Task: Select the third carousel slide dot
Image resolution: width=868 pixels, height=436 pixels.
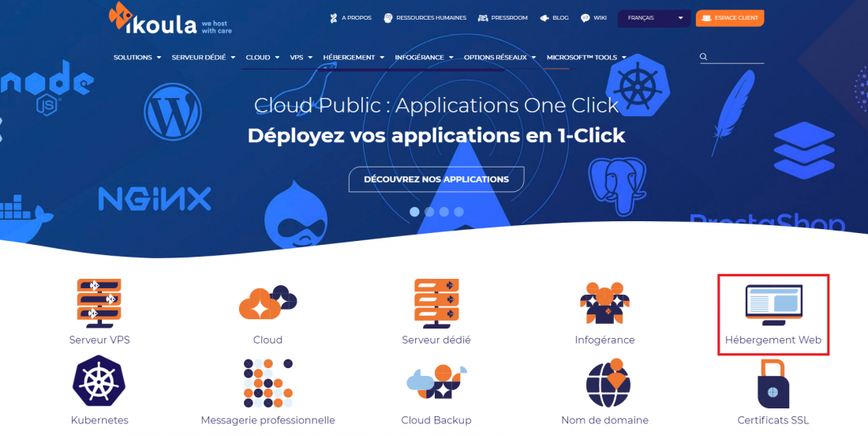Action: coord(444,212)
